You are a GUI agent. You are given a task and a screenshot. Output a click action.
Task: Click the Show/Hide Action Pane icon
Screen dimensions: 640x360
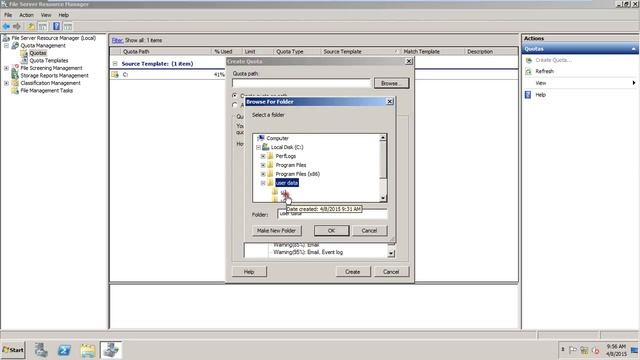pyautogui.click(x=68, y=27)
